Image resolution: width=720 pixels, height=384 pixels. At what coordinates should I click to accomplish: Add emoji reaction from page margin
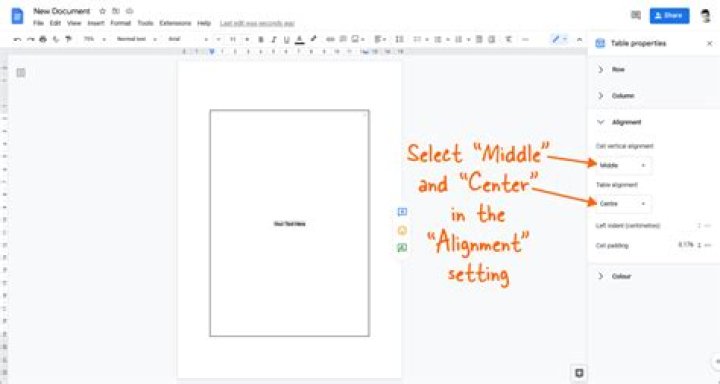(x=402, y=230)
